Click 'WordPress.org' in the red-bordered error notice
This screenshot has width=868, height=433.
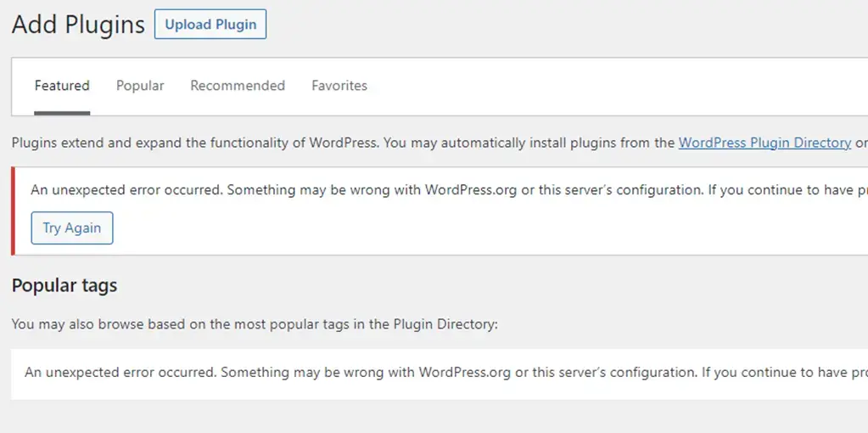[x=470, y=190]
